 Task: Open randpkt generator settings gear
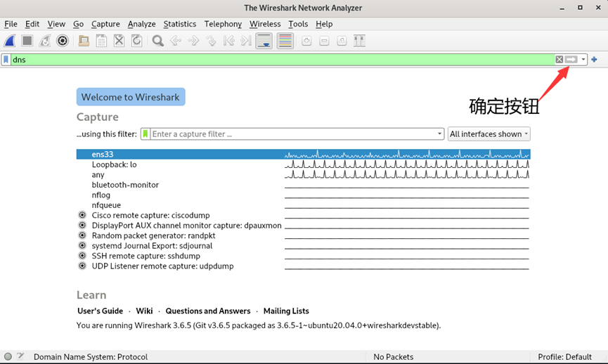click(x=82, y=235)
